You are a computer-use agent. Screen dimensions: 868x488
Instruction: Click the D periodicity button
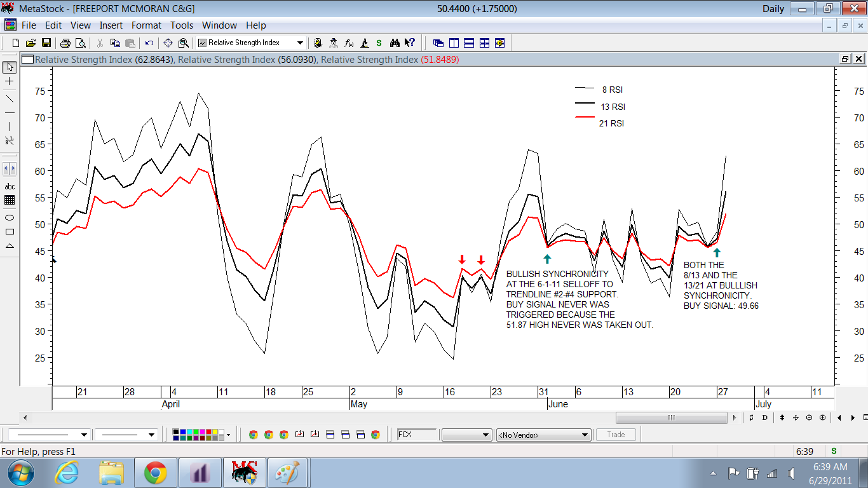[x=765, y=417]
